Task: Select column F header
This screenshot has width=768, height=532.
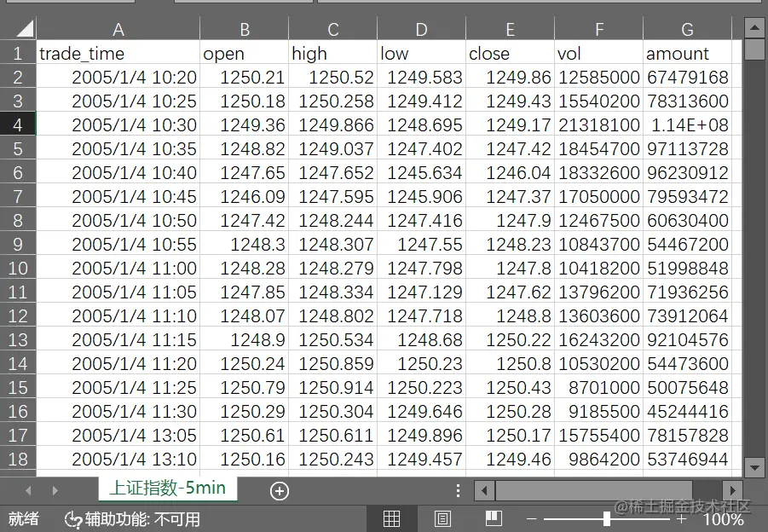Action: (x=599, y=29)
